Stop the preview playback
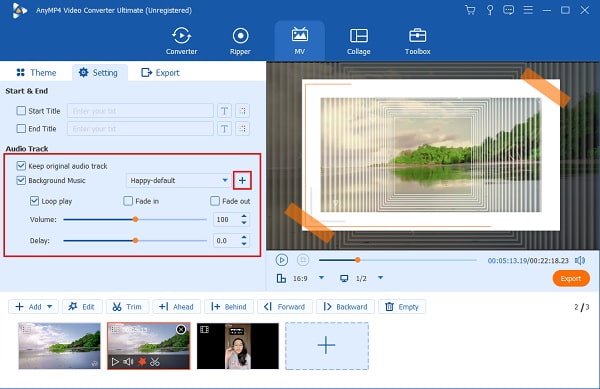 point(303,260)
